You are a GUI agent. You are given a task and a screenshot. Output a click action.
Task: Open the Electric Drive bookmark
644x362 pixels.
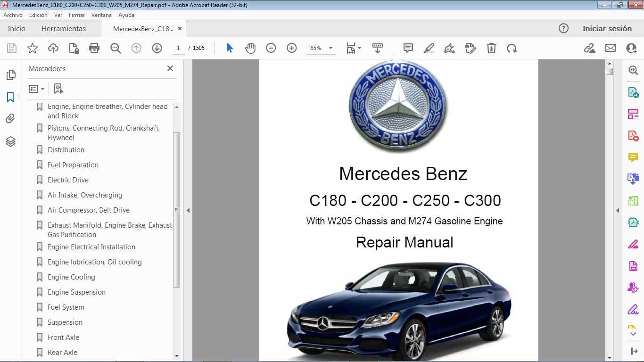coord(68,180)
